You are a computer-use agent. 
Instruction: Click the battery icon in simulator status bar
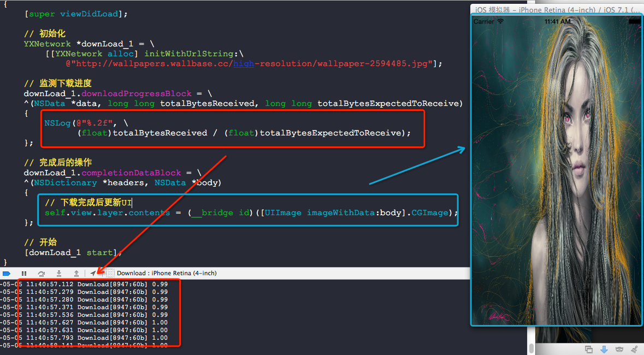click(x=634, y=21)
